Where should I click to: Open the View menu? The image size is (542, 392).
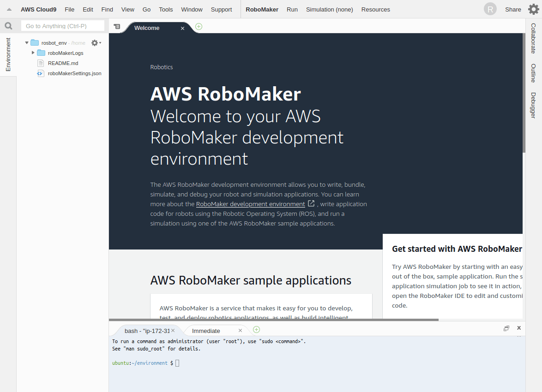(x=127, y=10)
